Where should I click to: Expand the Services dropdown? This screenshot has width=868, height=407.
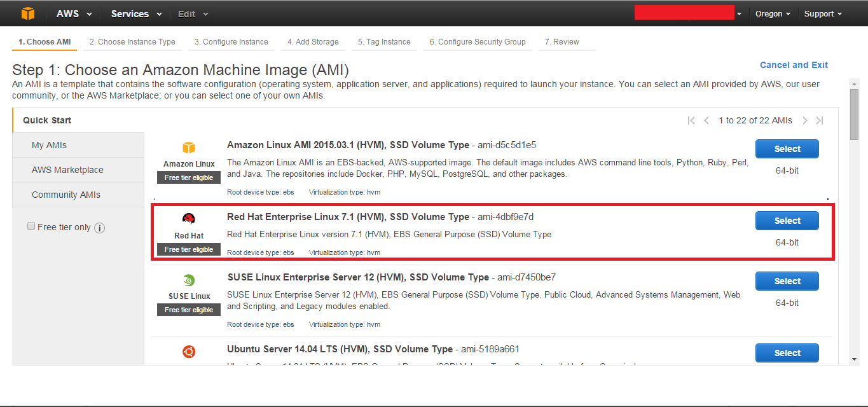[136, 14]
